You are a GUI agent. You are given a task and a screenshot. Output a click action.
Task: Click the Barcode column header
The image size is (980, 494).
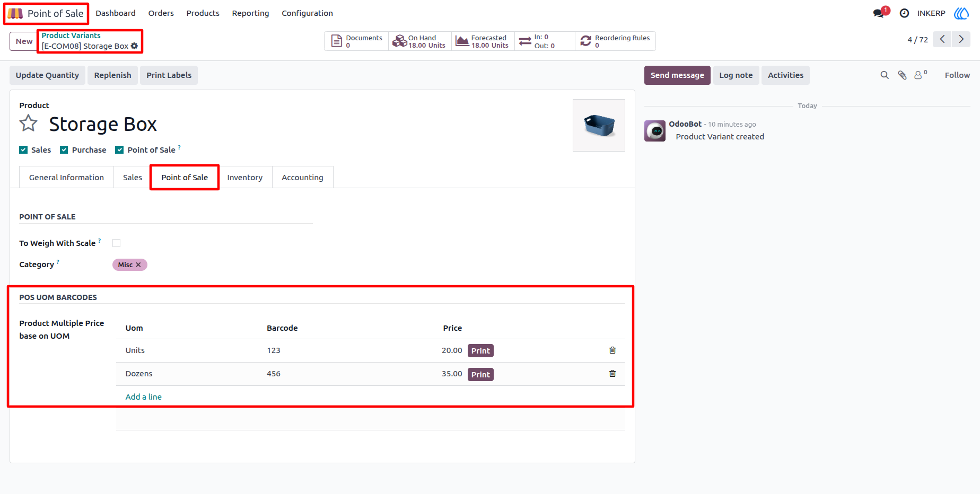coord(282,328)
